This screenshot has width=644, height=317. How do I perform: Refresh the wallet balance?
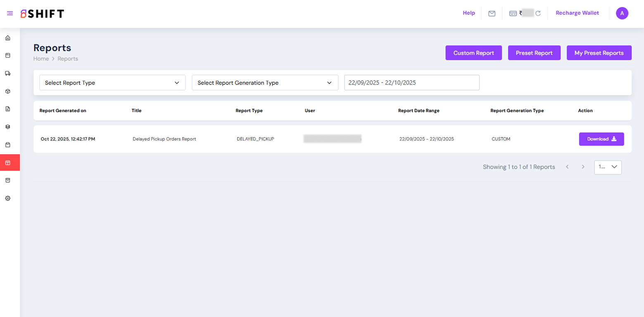point(538,13)
